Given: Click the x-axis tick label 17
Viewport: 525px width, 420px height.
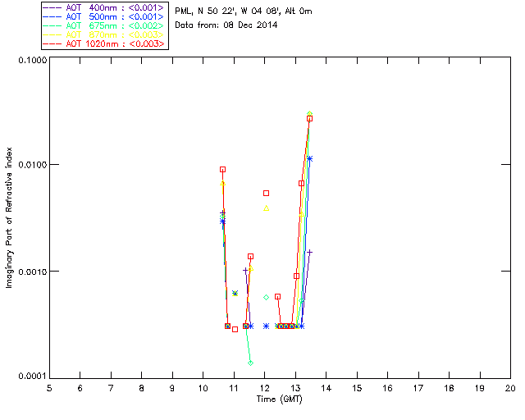Looking at the screenshot, I should point(418,388).
